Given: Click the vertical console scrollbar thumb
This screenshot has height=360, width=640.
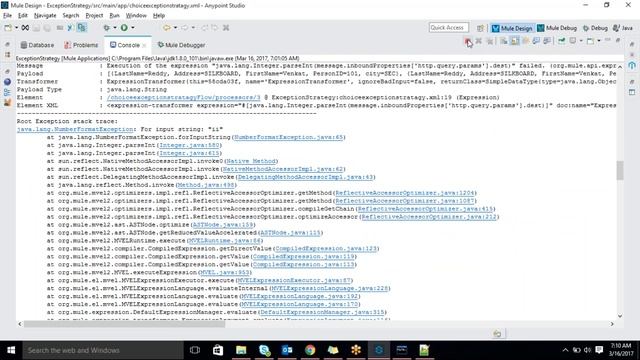Looking at the screenshot, I should [x=620, y=170].
